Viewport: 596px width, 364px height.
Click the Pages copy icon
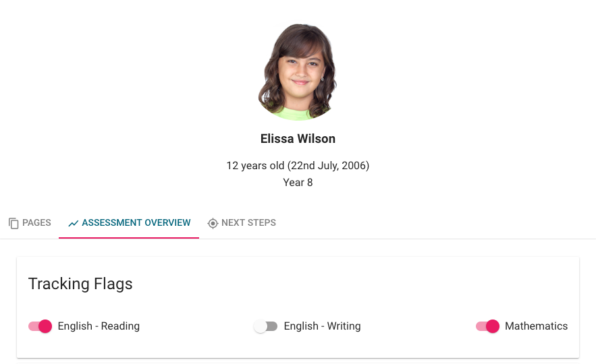point(13,223)
